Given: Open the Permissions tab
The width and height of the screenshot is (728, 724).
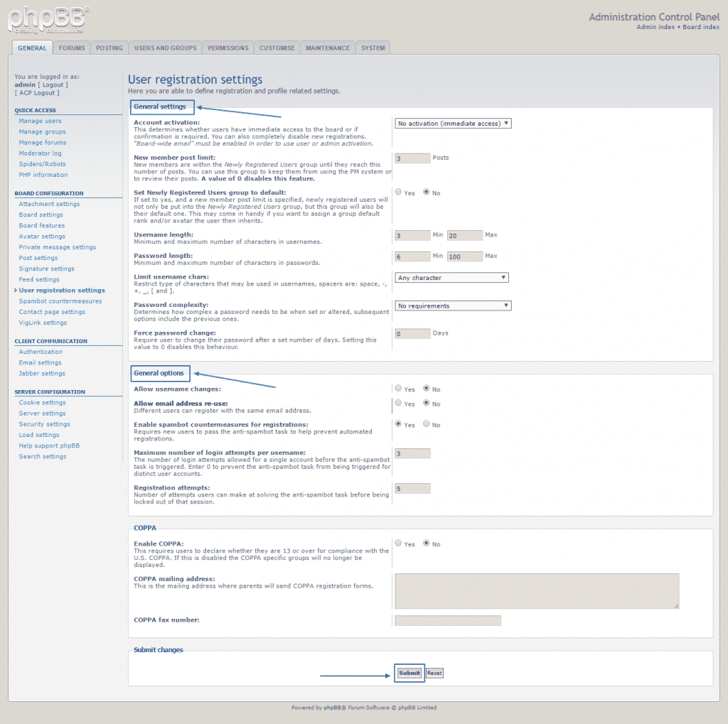Looking at the screenshot, I should coord(228,48).
